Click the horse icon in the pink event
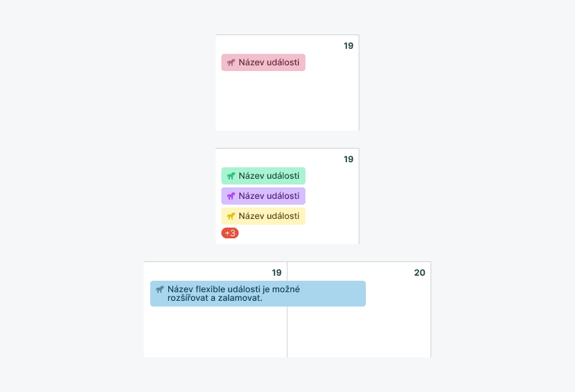 231,62
